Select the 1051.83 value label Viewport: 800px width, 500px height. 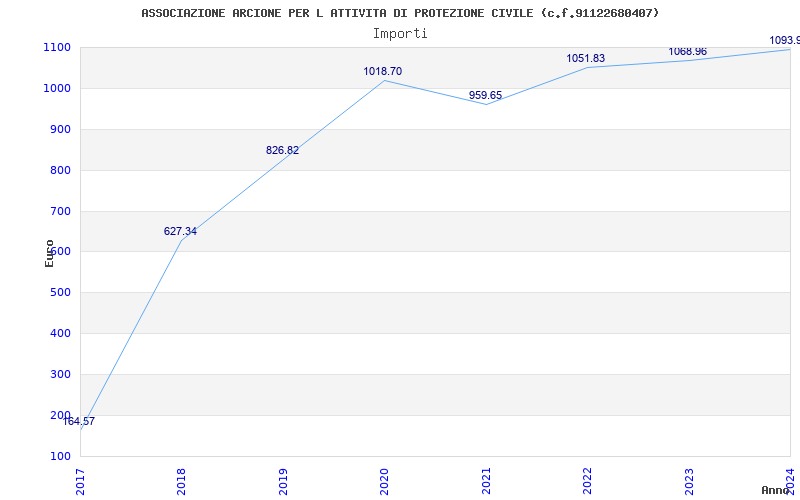[x=585, y=58]
